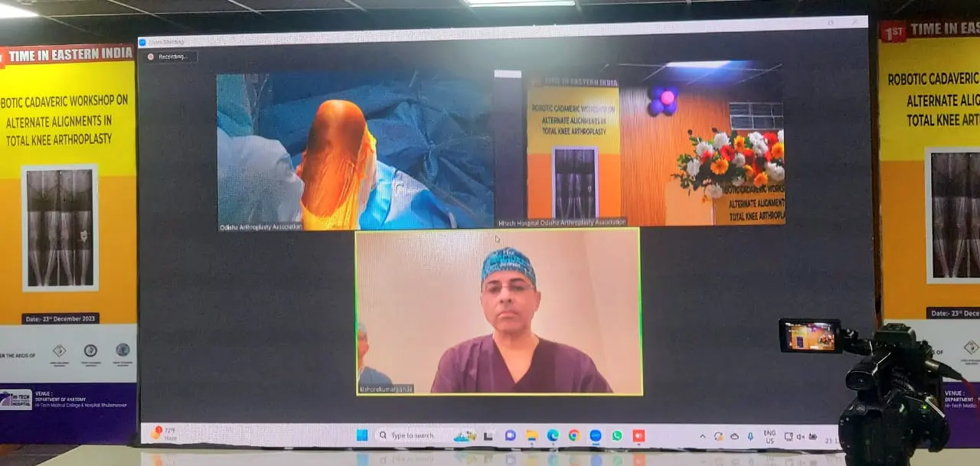
Task: Select the active speaker video tile
Action: 498,311
